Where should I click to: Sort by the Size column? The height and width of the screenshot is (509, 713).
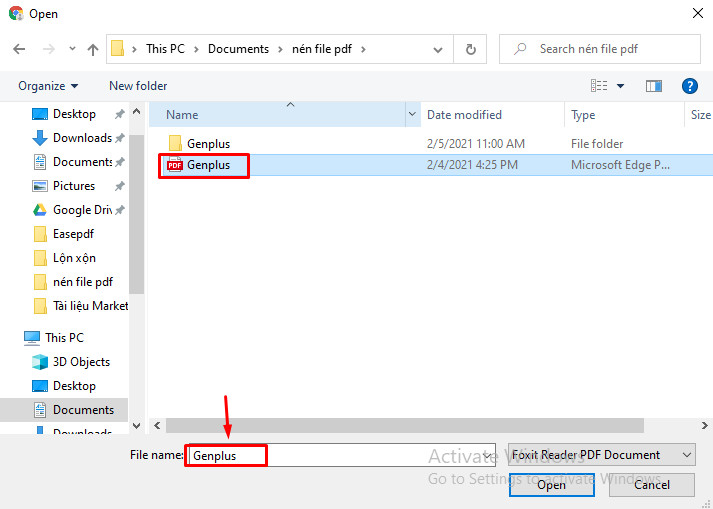(699, 115)
